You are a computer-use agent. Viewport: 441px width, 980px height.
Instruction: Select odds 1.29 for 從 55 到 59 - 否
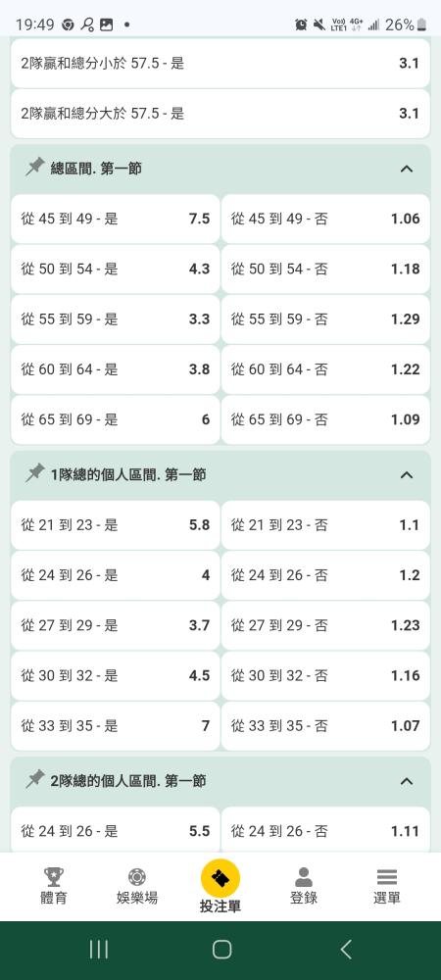[x=325, y=319]
